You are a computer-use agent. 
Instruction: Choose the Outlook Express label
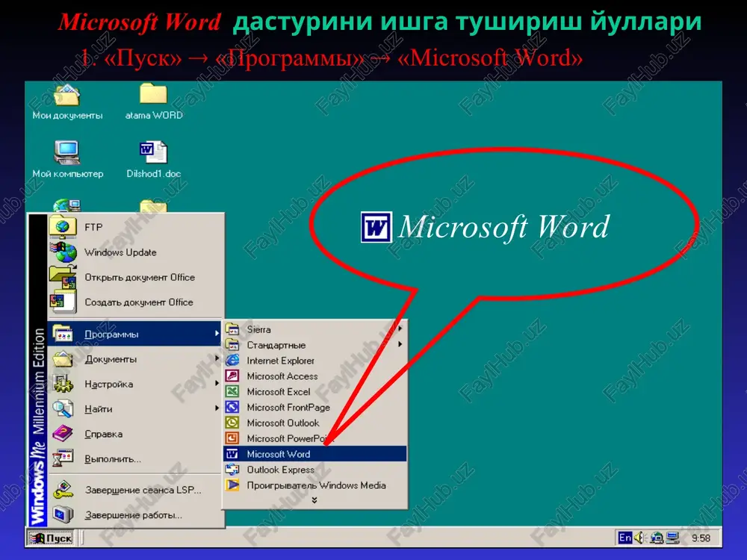(x=281, y=470)
